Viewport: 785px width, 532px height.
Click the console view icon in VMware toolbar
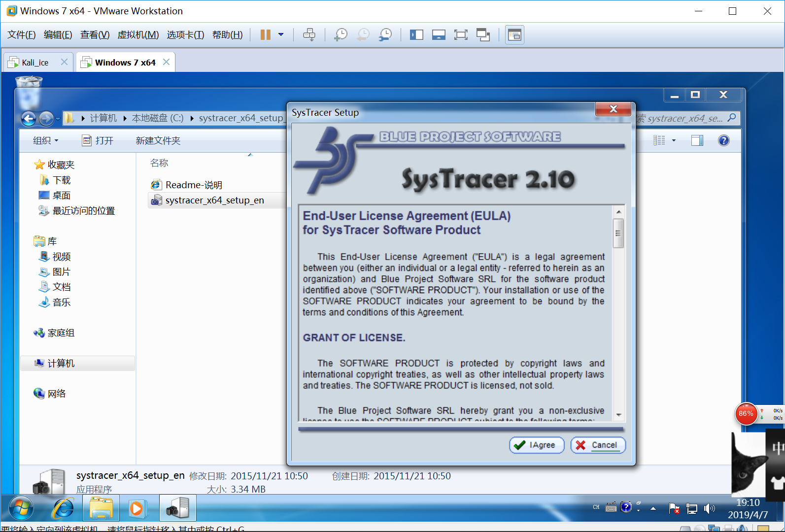click(x=514, y=34)
